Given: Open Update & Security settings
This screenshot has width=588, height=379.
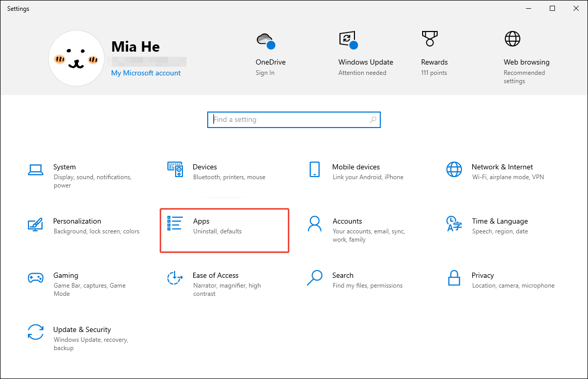Looking at the screenshot, I should coord(83,336).
